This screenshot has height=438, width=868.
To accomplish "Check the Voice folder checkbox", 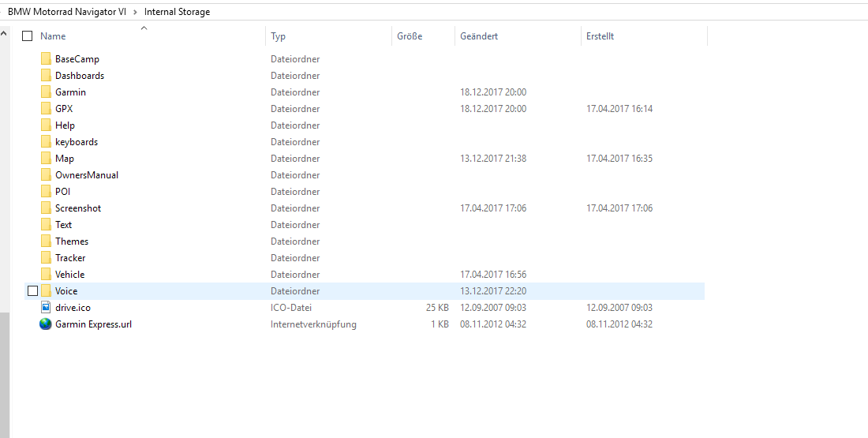I will tap(32, 291).
